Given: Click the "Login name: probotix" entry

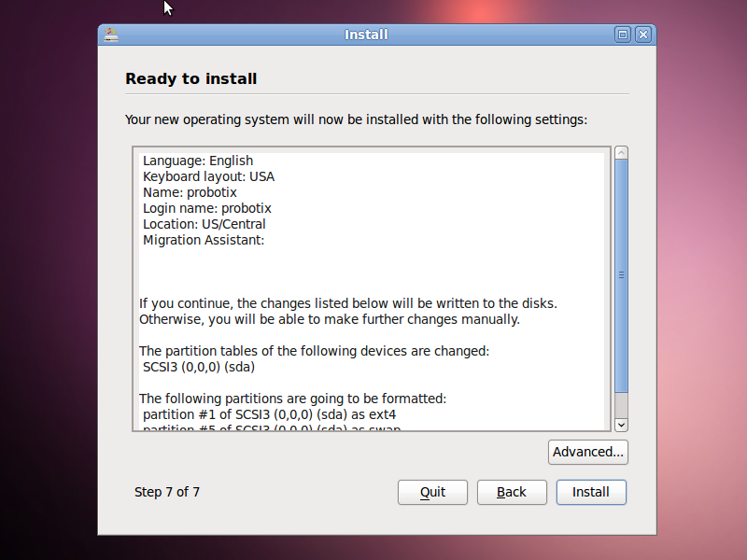Looking at the screenshot, I should pyautogui.click(x=207, y=208).
